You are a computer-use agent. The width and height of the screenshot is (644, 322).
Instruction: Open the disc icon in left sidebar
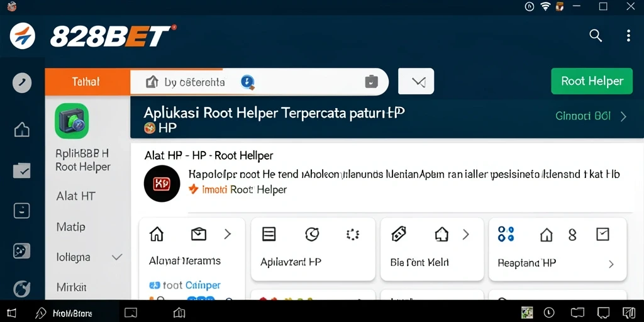click(22, 250)
